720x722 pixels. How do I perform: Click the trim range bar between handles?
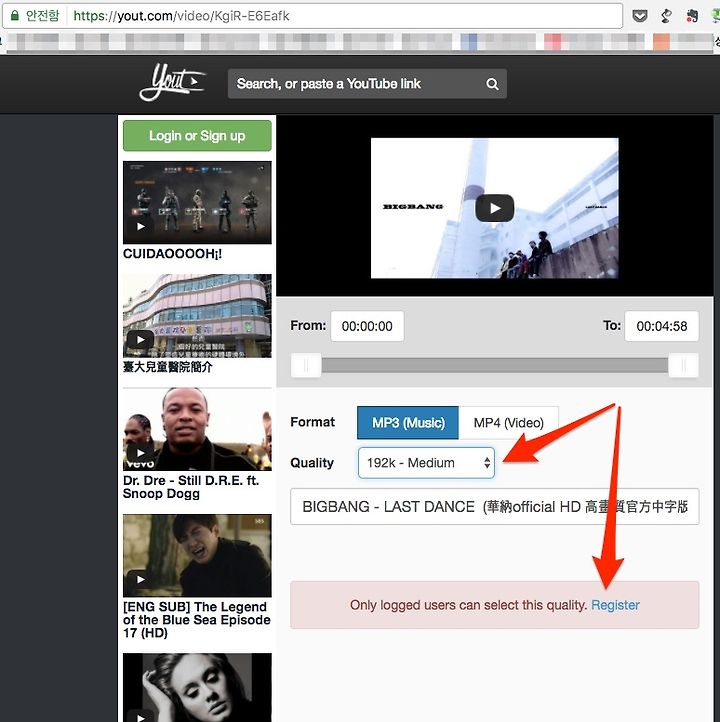[494, 366]
